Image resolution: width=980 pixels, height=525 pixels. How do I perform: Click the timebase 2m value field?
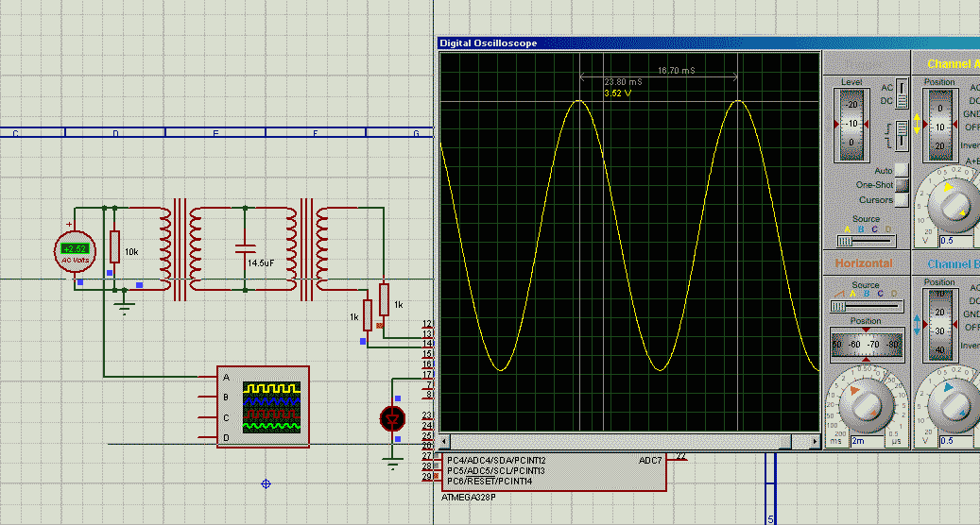pos(868,441)
